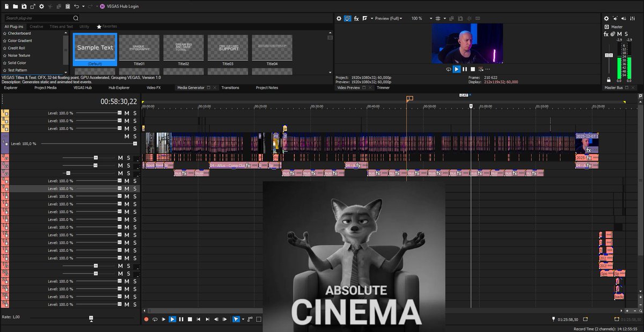Go to start of project
Screen dimensions: 644x332
(x=199, y=319)
